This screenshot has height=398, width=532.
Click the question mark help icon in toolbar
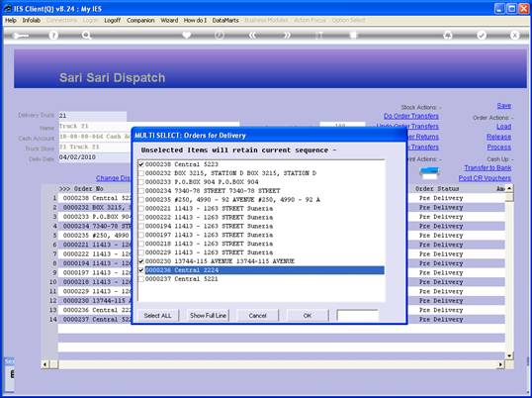[53, 35]
